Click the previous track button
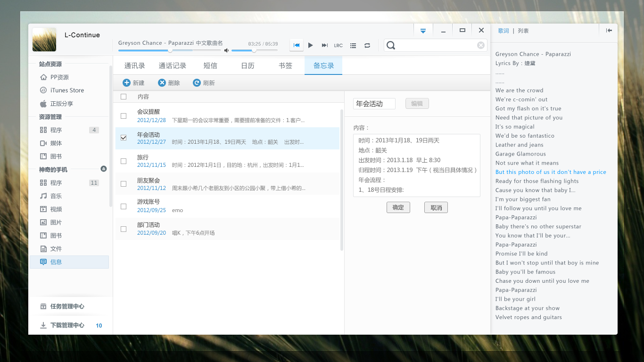The width and height of the screenshot is (644, 362). click(297, 45)
